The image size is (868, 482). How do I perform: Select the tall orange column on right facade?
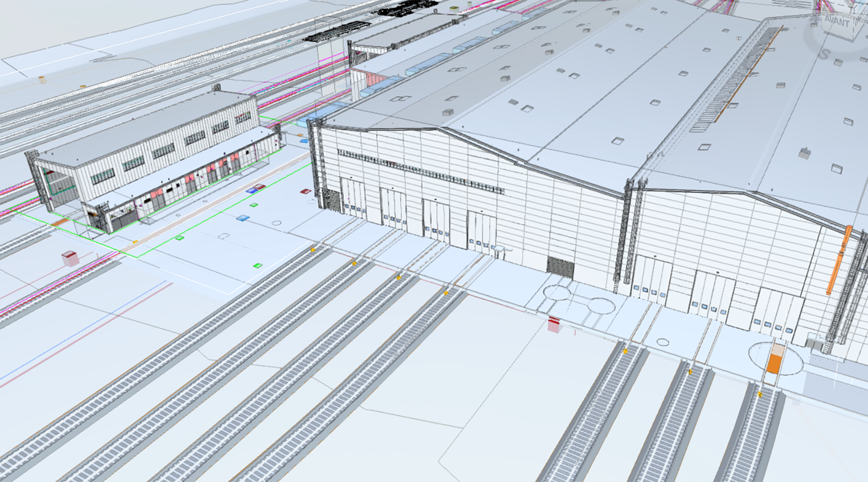click(838, 260)
